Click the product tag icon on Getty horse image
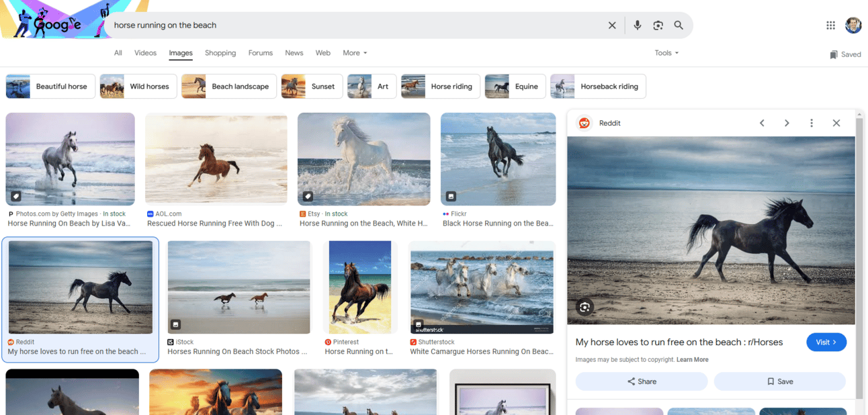Image resolution: width=868 pixels, height=415 pixels. click(16, 196)
